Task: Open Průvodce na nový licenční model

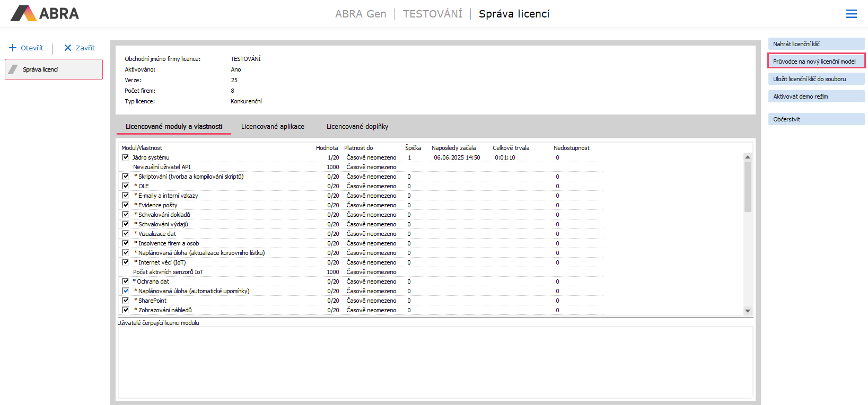Action: [x=816, y=61]
